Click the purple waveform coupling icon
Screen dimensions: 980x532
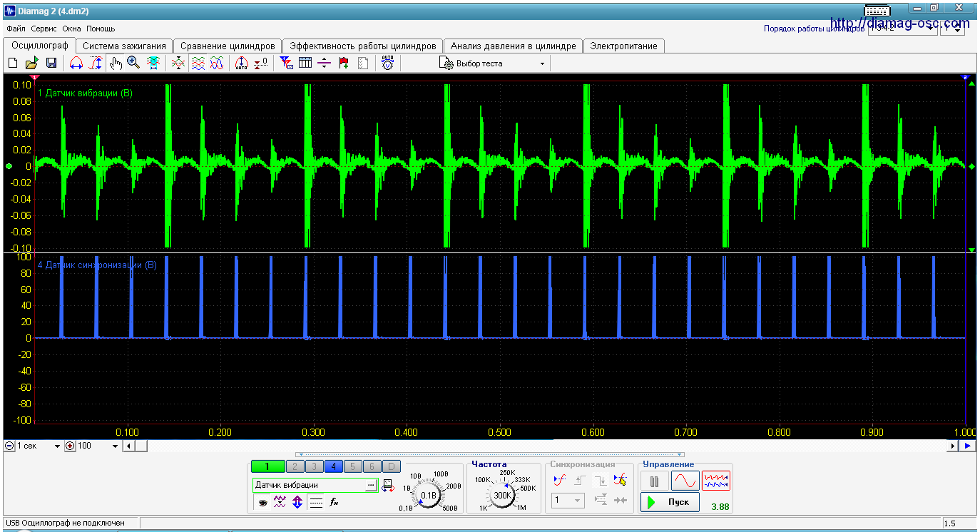(280, 503)
